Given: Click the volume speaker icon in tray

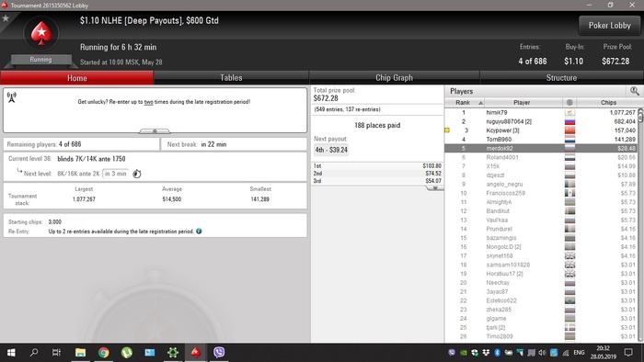Looking at the screenshot, I should pyautogui.click(x=542, y=353).
